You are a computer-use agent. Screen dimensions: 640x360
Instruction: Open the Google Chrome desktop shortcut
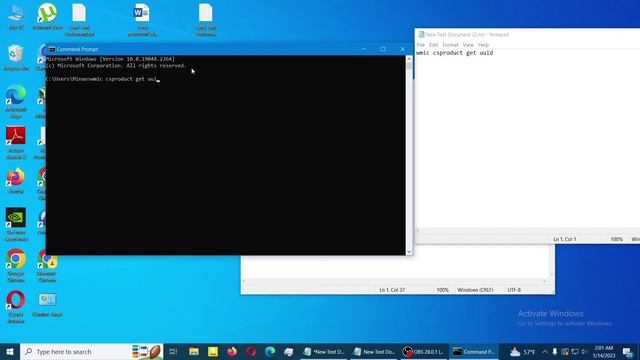[x=16, y=265]
